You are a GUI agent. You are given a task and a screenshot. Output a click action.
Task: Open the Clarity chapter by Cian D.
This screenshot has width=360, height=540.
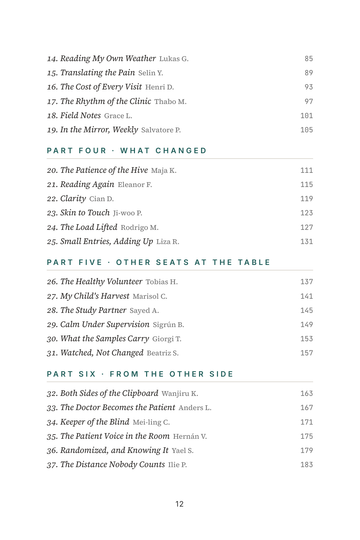[180, 199]
